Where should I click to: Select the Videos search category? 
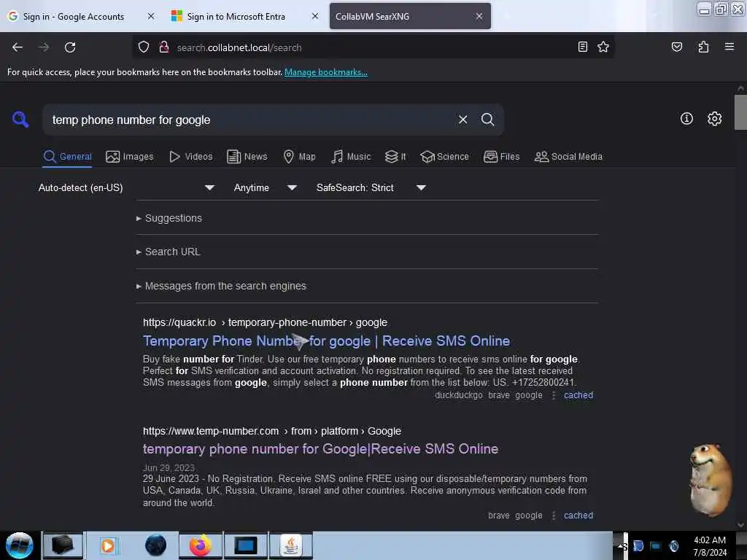click(x=190, y=157)
